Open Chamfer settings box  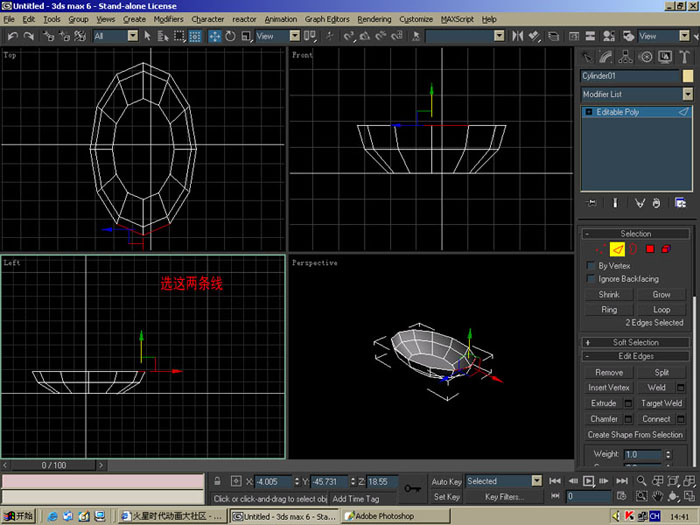628,419
